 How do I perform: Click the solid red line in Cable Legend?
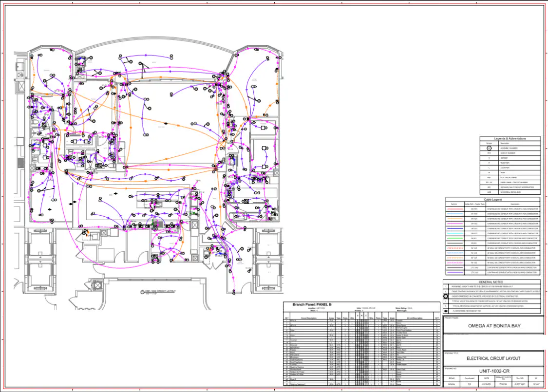(x=455, y=209)
